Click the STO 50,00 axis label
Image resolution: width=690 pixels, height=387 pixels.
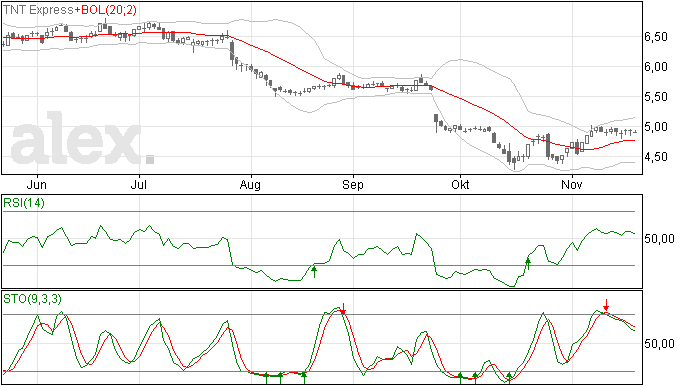(659, 343)
